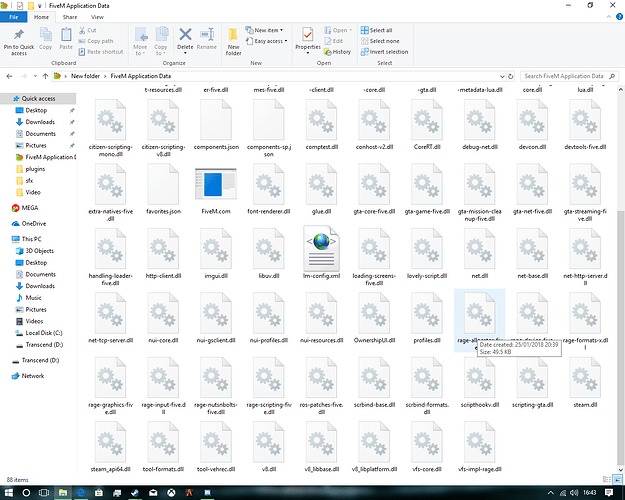Click the Search FiveM Application Data field
Image resolution: width=625 pixels, height=500 pixels.
pos(568,76)
